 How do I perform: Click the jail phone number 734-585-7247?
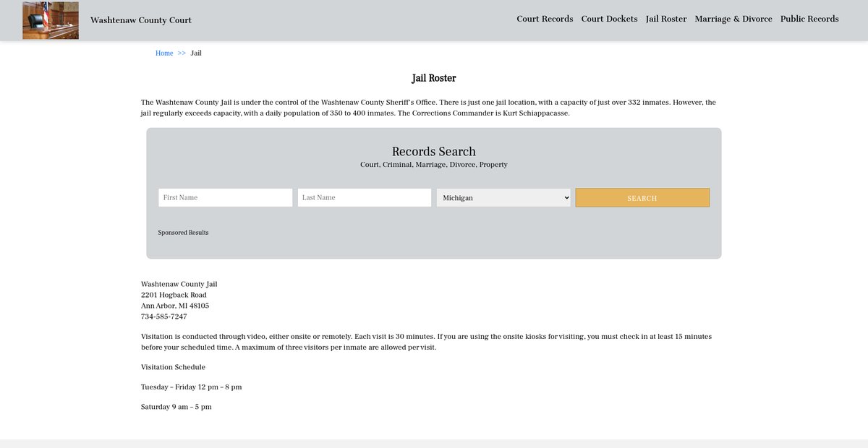click(x=163, y=316)
